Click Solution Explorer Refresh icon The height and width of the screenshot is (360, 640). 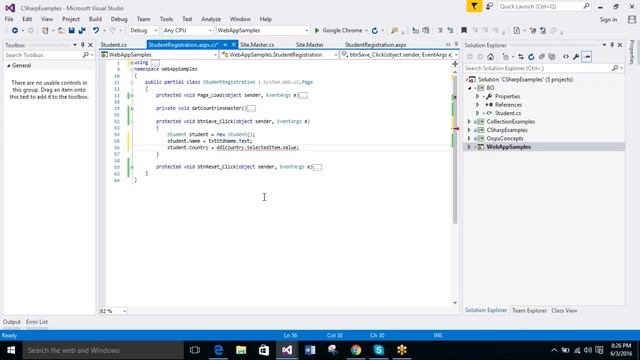click(531, 57)
